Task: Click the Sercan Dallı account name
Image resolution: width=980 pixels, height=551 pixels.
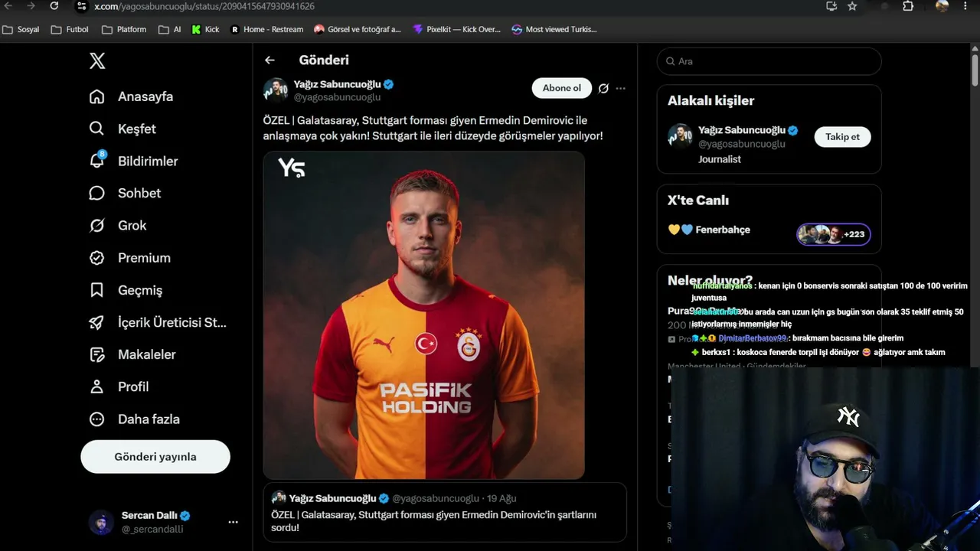Action: tap(150, 515)
